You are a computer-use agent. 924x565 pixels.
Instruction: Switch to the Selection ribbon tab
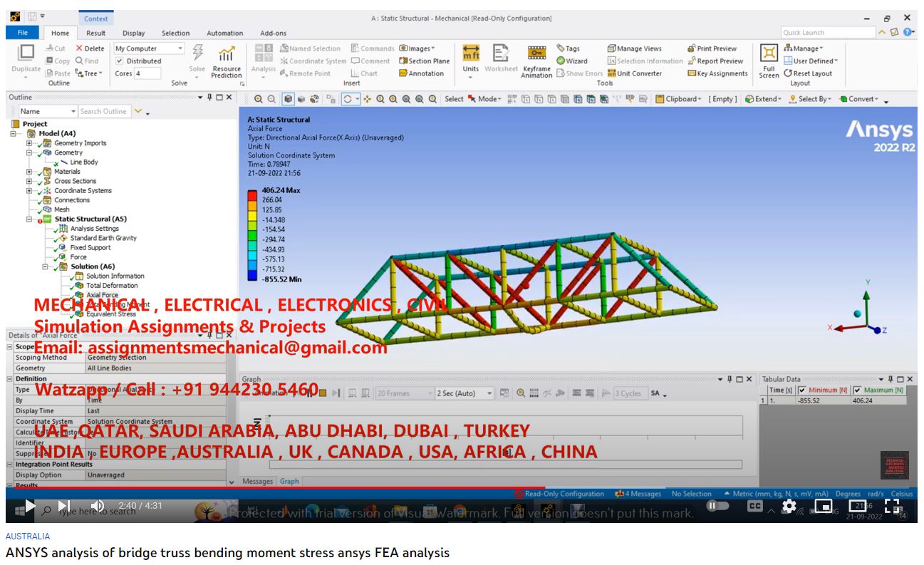(x=175, y=33)
